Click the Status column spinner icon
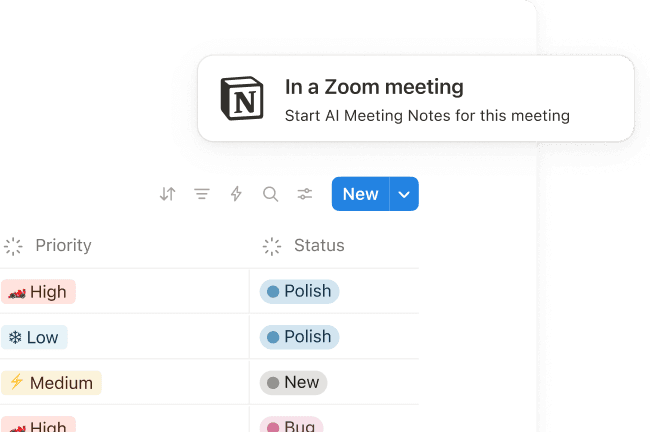Image resolution: width=650 pixels, height=432 pixels. [x=272, y=246]
